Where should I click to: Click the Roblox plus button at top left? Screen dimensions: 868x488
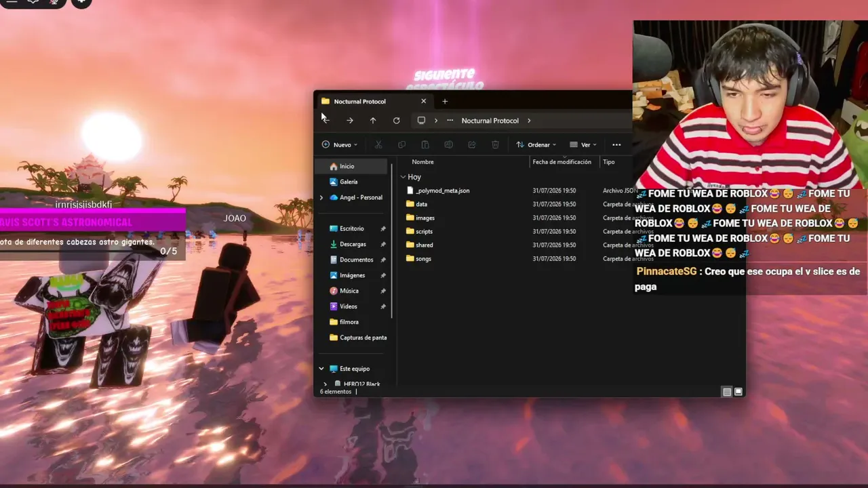point(81,3)
